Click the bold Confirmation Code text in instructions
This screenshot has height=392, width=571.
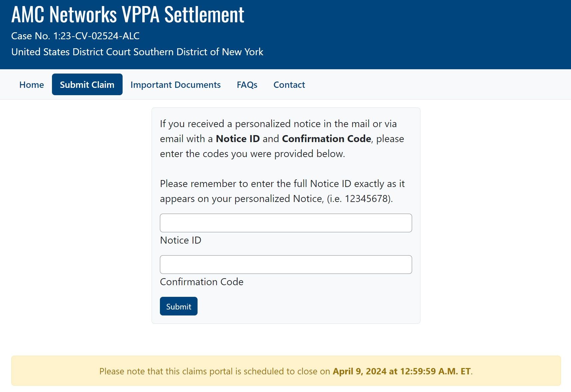[x=326, y=139]
